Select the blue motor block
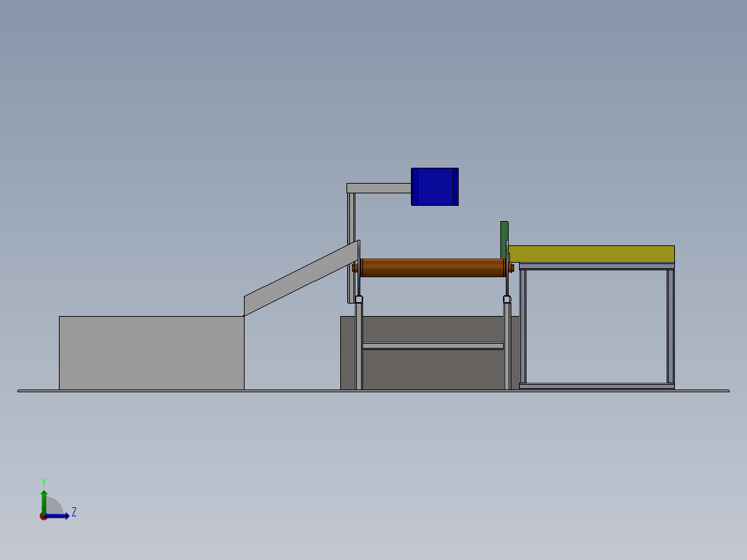This screenshot has height=560, width=747. pos(435,187)
